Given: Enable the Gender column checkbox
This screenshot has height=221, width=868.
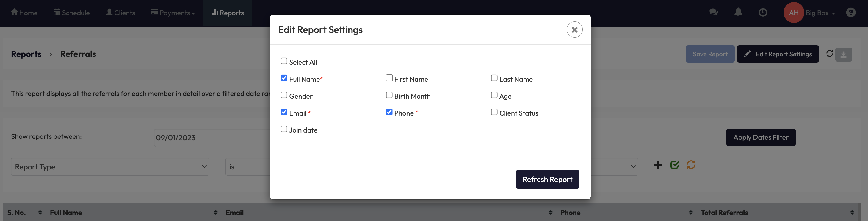Looking at the screenshot, I should [x=284, y=95].
